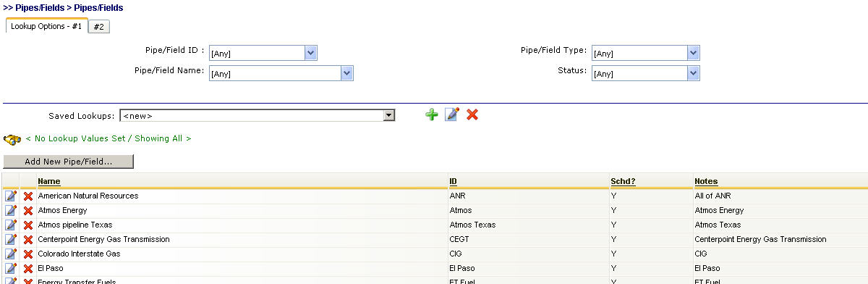The width and height of the screenshot is (868, 284).
Task: Select the All of ANR notes cell
Action: (x=712, y=196)
